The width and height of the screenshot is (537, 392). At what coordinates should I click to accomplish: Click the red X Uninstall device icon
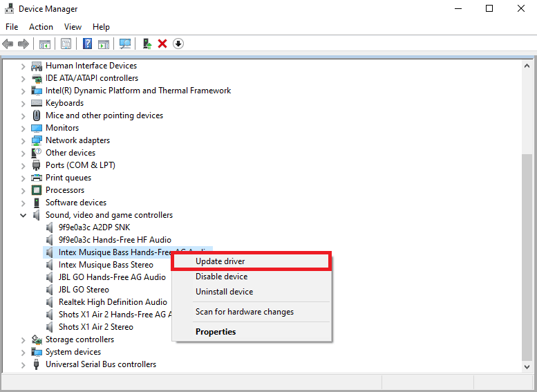point(162,44)
